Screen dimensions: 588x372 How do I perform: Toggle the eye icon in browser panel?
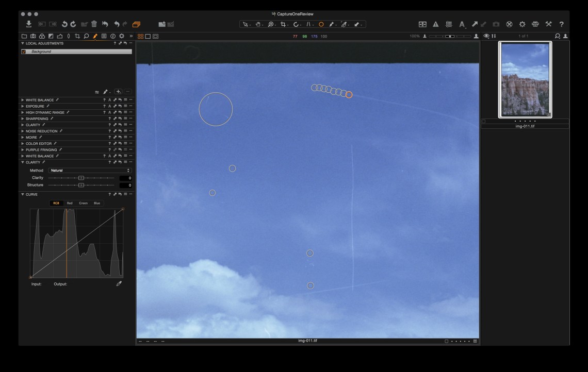pos(486,36)
